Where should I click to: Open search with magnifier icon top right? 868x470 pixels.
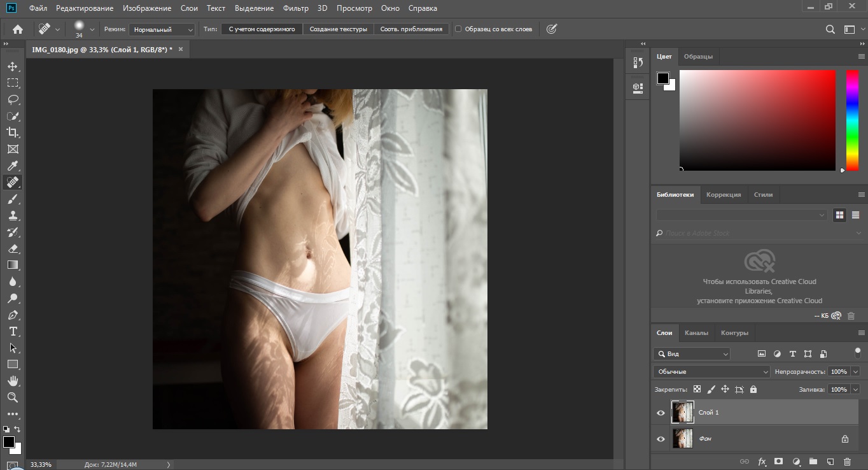tap(830, 29)
